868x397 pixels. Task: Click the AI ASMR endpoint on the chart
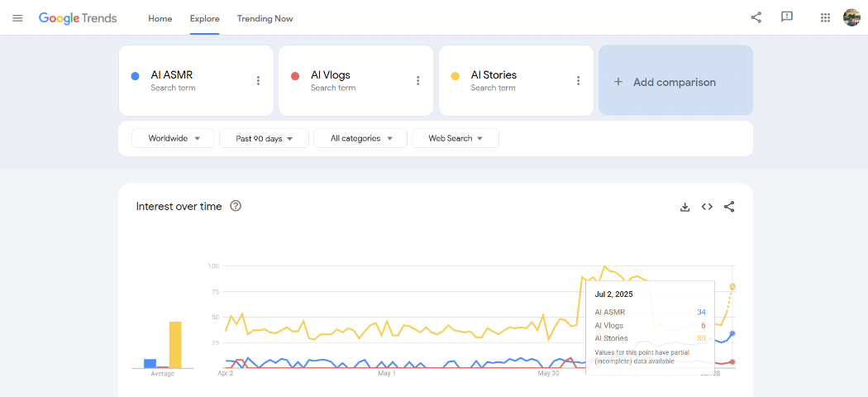(732, 333)
